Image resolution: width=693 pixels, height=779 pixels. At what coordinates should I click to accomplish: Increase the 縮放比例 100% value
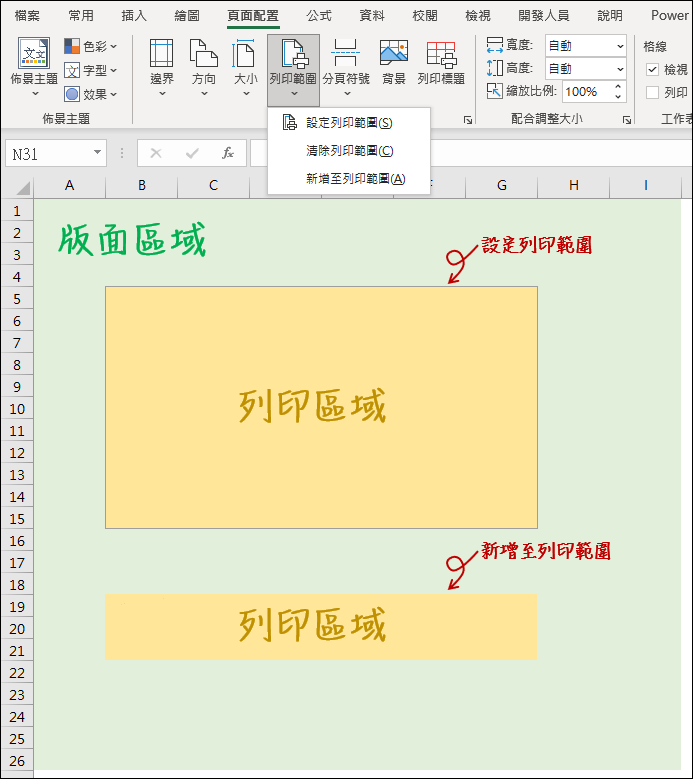(x=618, y=86)
